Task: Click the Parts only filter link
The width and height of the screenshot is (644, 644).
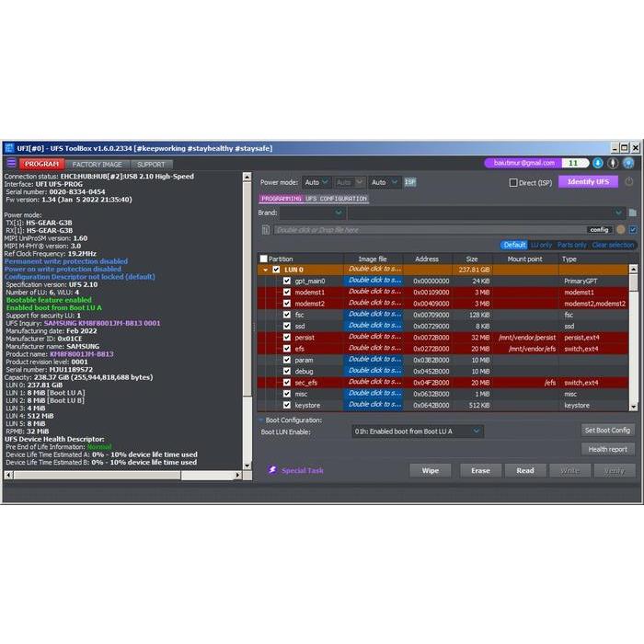Action: pyautogui.click(x=571, y=245)
